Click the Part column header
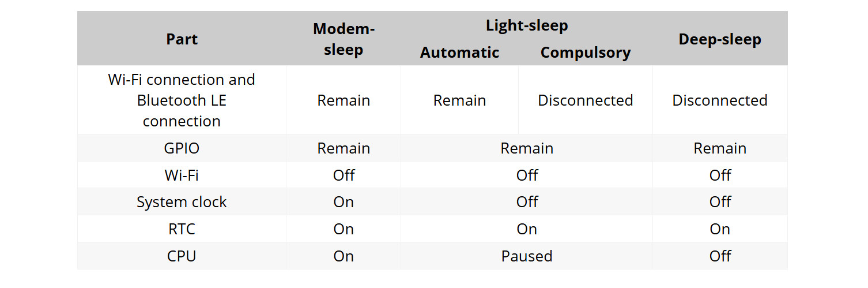 (x=182, y=39)
